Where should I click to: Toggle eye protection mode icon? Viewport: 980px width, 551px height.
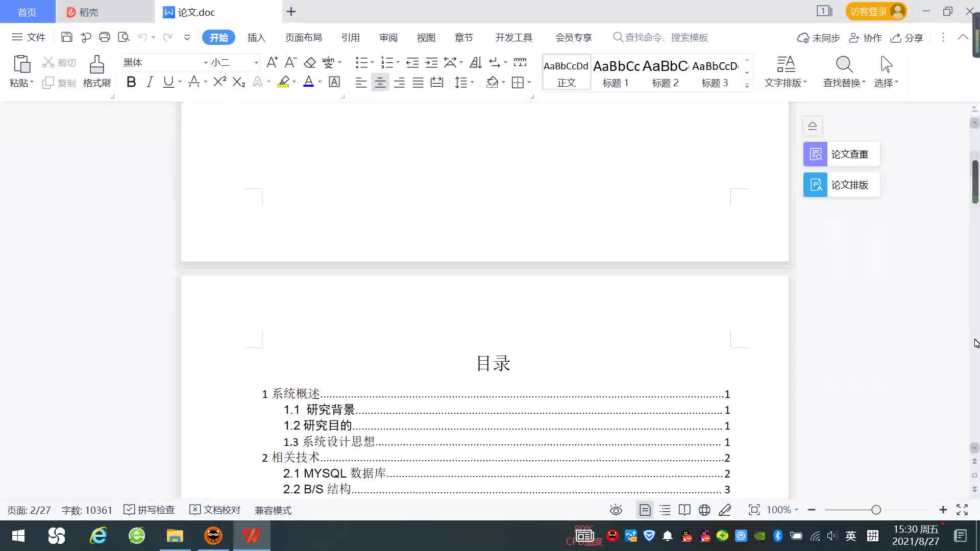(616, 510)
